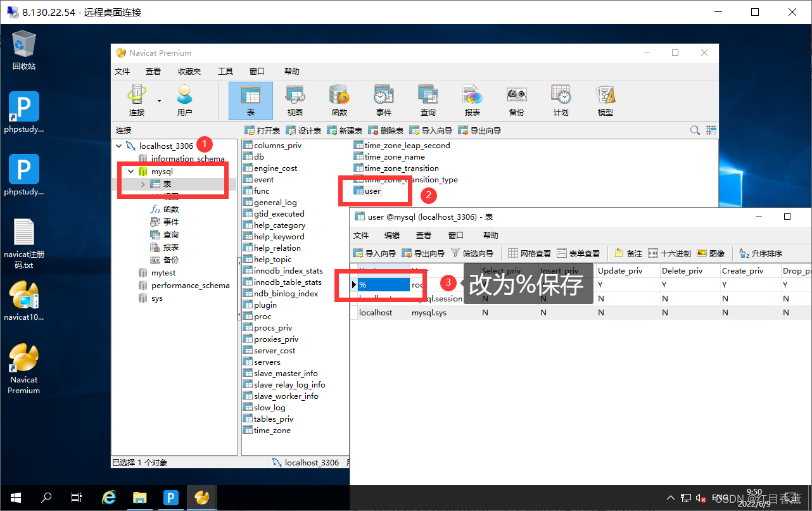This screenshot has height=511, width=812.
Task: Click the search magnifier icon in Navicat
Action: pyautogui.click(x=695, y=130)
